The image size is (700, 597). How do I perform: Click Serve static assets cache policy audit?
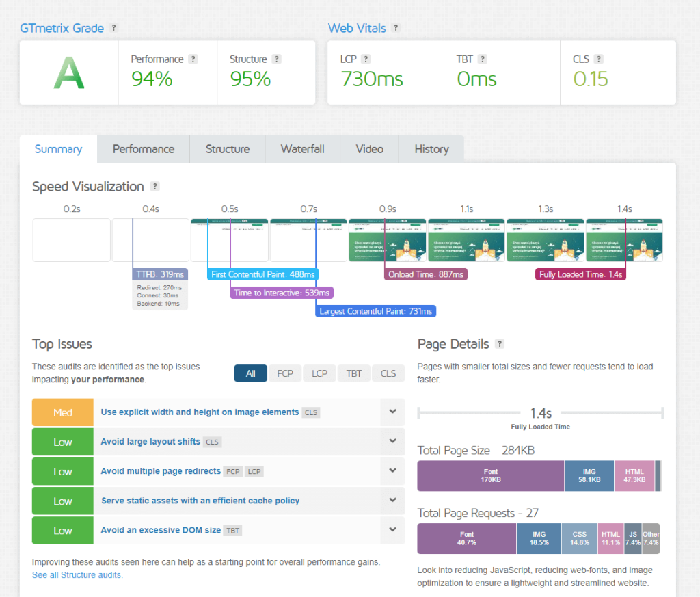200,501
